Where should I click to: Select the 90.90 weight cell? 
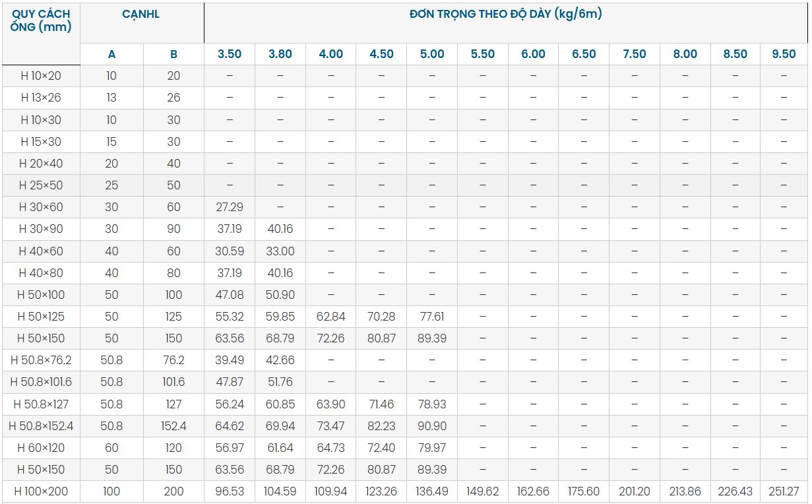[x=432, y=426]
